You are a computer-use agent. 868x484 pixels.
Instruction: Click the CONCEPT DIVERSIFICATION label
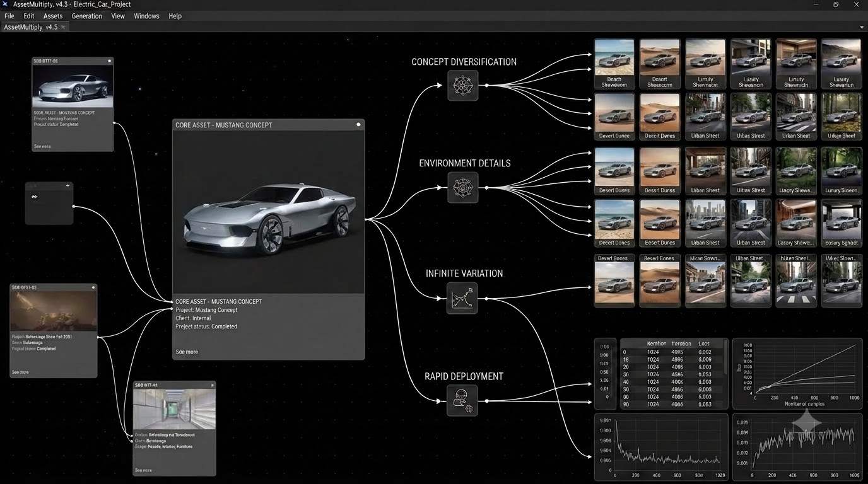coord(464,62)
